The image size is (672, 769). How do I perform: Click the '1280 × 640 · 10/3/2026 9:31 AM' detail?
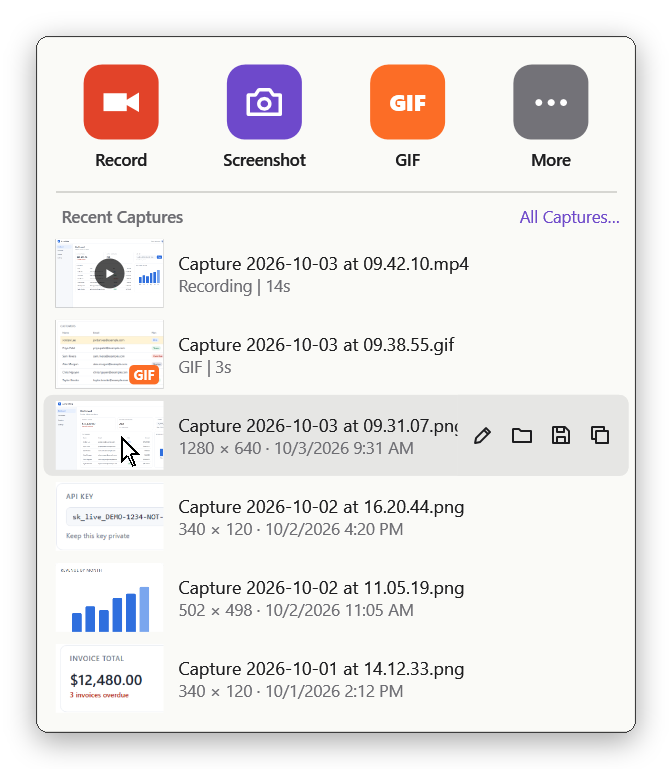[296, 448]
